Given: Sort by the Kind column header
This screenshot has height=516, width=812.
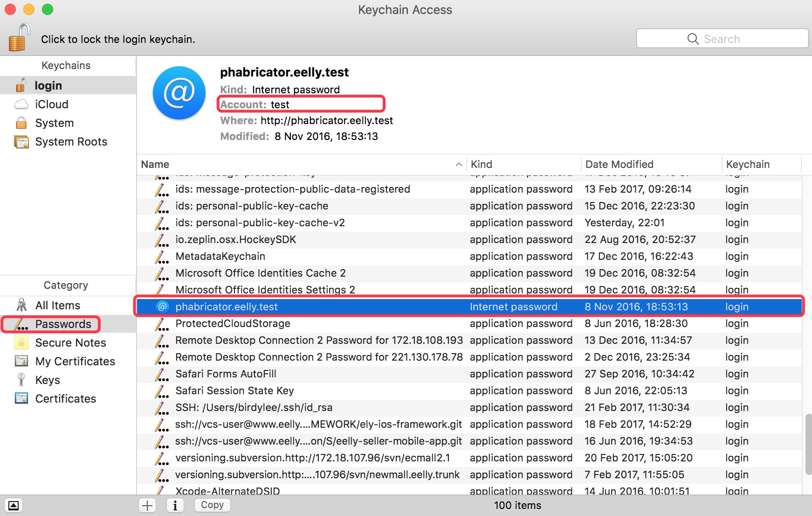Looking at the screenshot, I should point(524,164).
